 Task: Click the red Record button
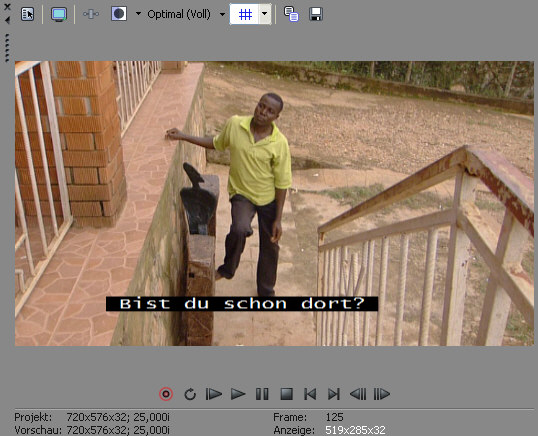[x=166, y=394]
